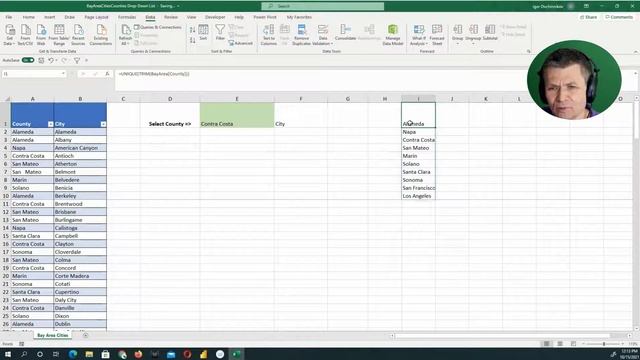Open the Sort dialog icon

pyautogui.click(x=203, y=33)
